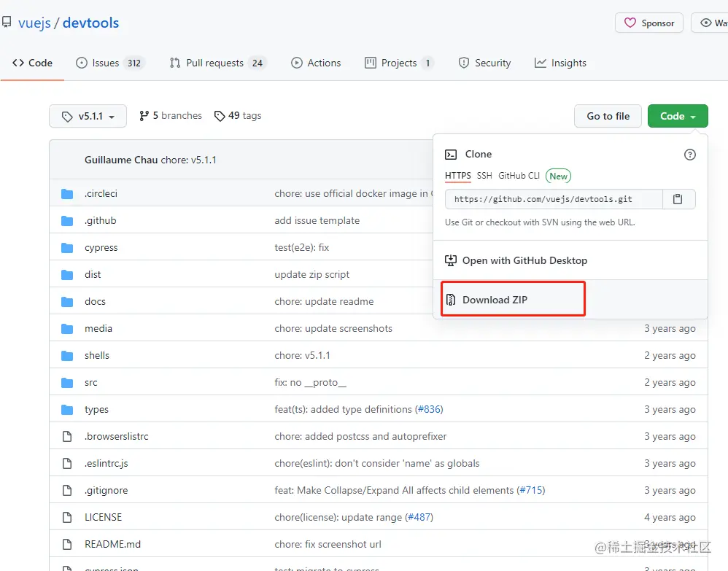The image size is (728, 571).
Task: Click the folder icon next to src
Action: tap(67, 383)
